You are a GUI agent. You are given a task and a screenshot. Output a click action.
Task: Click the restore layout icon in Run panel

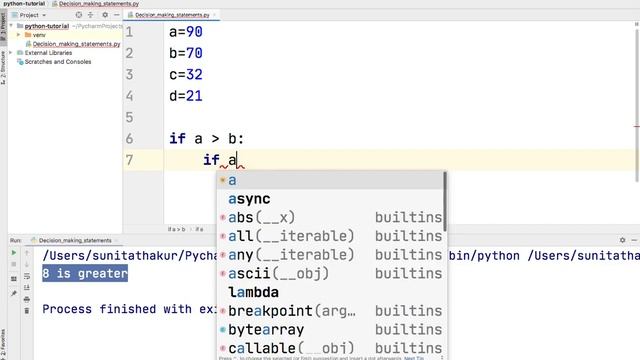click(x=13, y=279)
